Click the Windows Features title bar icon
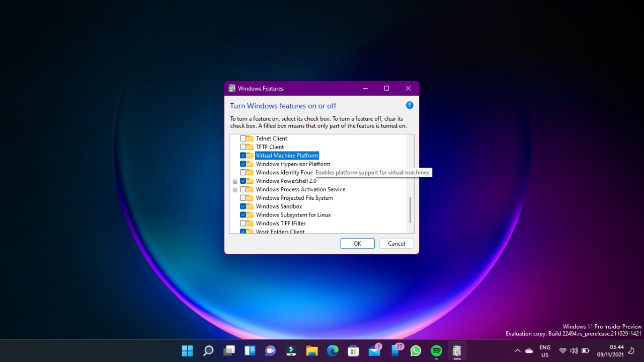Viewport: 644px width, 362px height. [x=232, y=88]
